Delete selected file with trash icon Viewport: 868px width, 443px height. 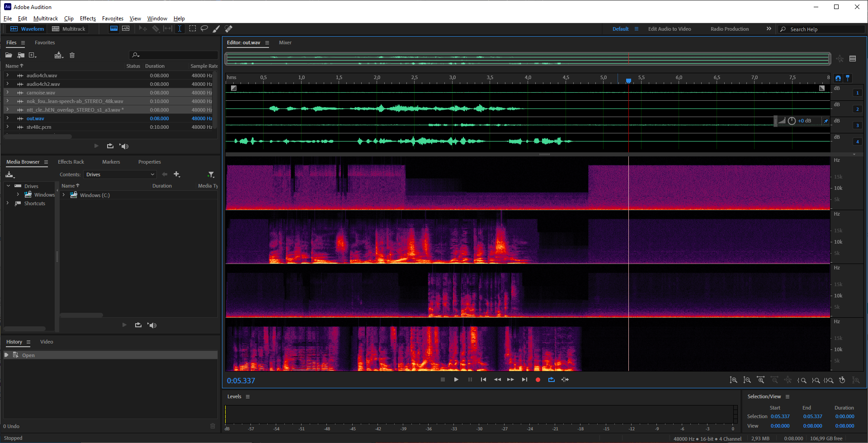pos(72,55)
